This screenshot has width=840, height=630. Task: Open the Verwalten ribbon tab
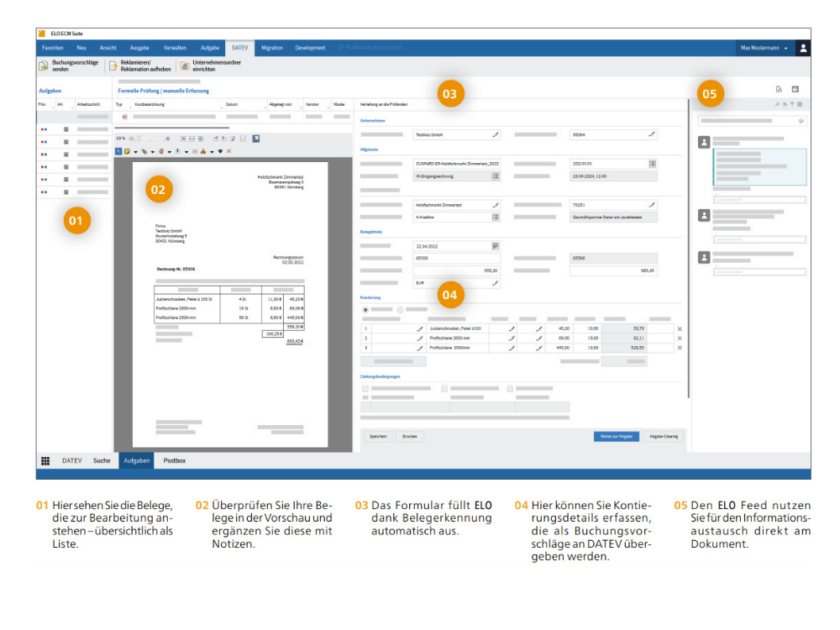[175, 48]
